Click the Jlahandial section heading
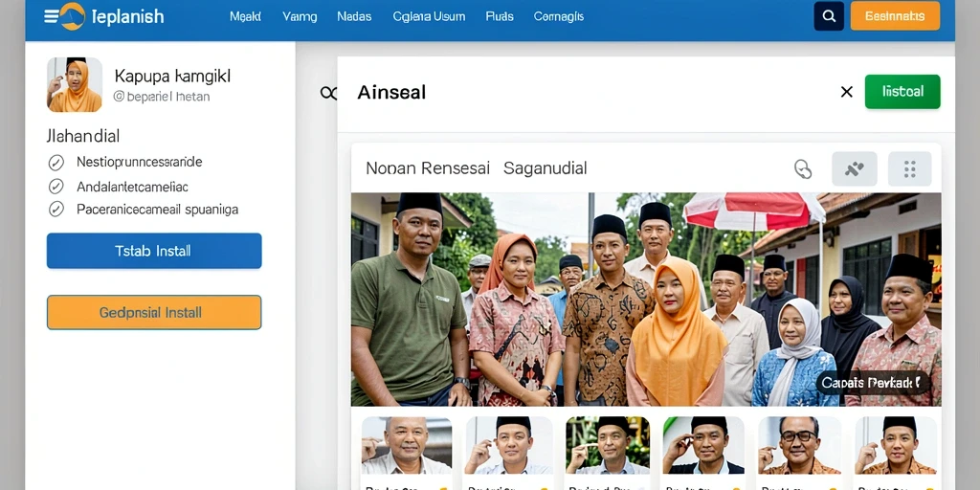Viewport: 980px width, 490px height. point(83,136)
